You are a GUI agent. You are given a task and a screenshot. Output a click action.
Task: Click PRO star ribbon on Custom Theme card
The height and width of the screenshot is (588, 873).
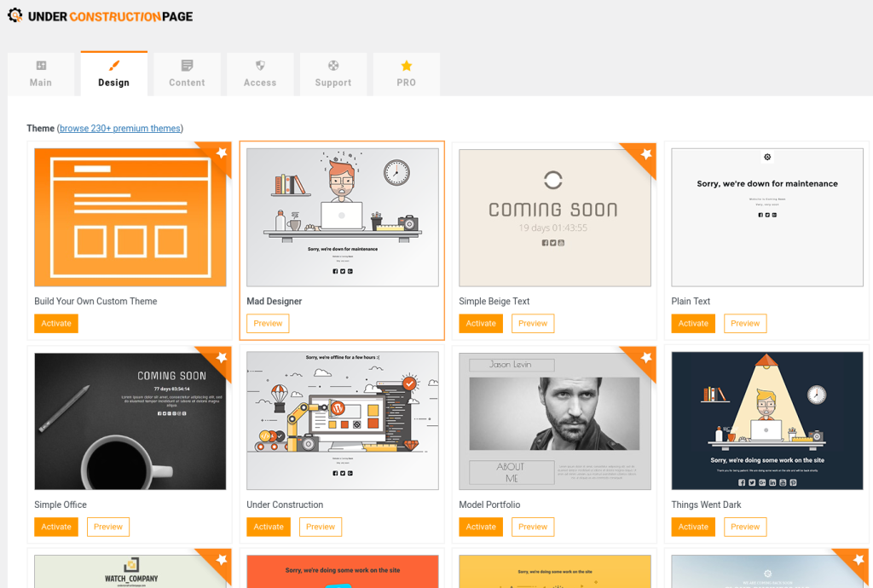coord(219,154)
